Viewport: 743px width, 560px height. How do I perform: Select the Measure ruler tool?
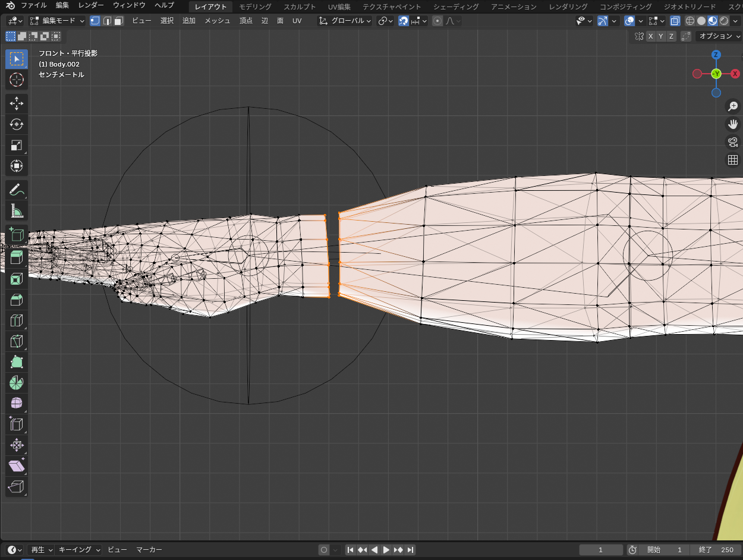17,211
